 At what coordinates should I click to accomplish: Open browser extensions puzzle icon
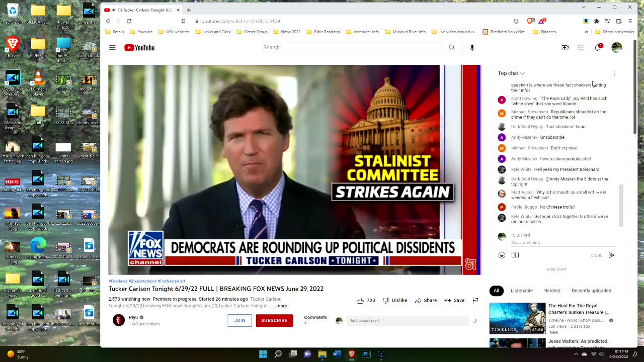[x=597, y=21]
